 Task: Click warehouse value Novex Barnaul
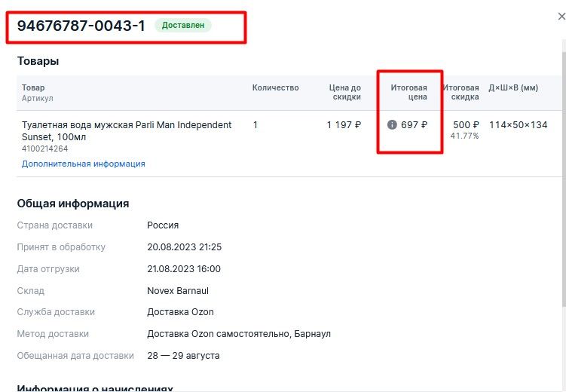click(178, 291)
